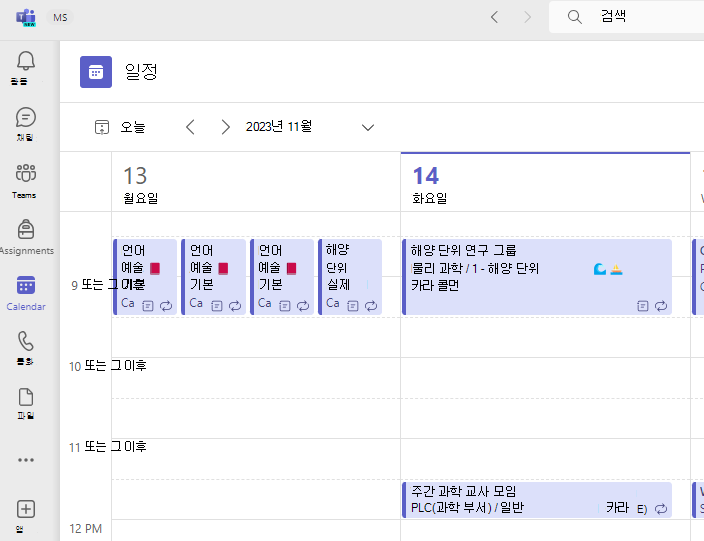Go forward with the title bar arrow
Screen dimensions: 704x541
[x=528, y=17]
